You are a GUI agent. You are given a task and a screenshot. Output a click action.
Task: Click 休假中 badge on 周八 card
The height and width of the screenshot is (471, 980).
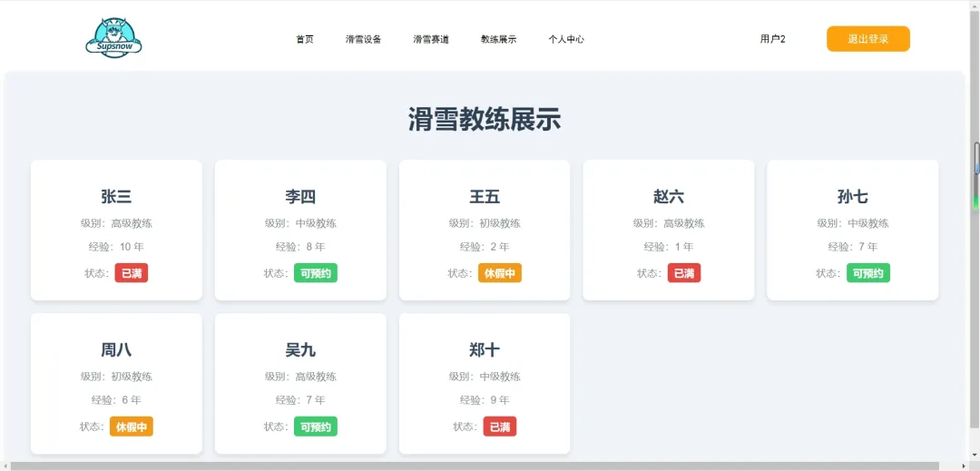pos(132,426)
